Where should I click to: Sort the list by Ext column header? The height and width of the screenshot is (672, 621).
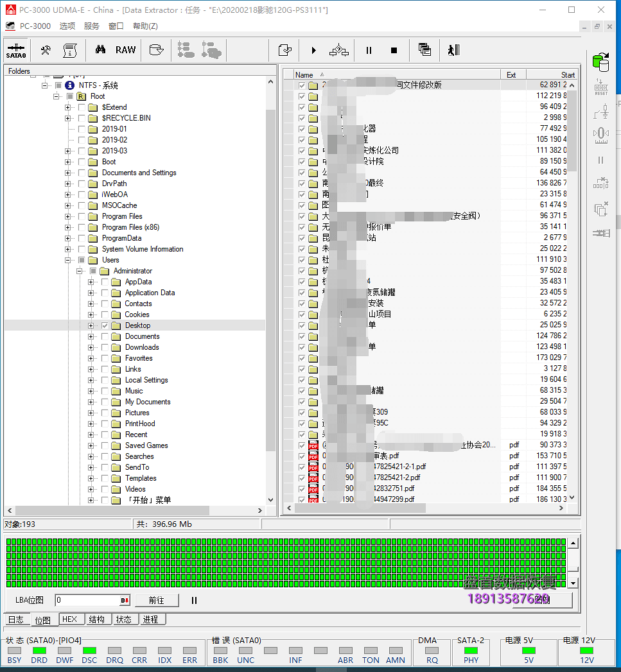513,74
